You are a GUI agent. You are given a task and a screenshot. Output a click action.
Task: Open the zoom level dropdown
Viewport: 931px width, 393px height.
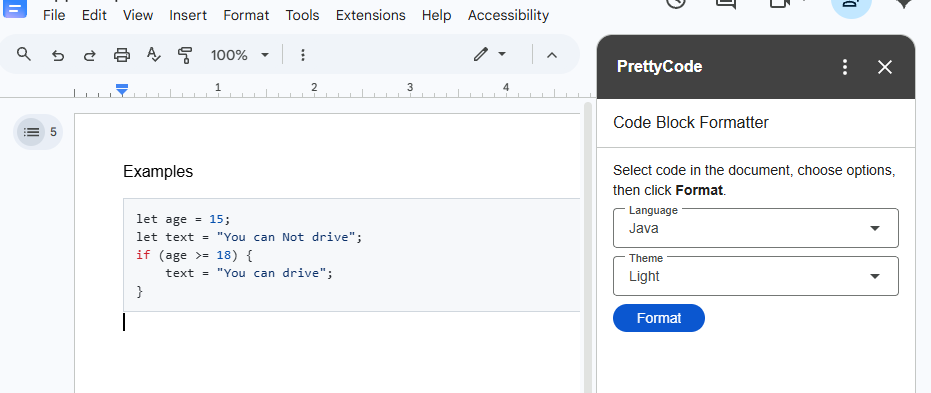click(240, 55)
